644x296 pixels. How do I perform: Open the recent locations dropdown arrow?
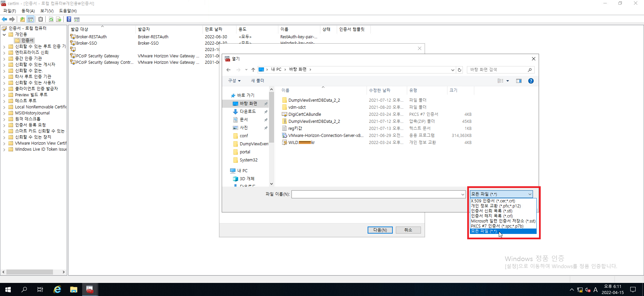coord(246,70)
